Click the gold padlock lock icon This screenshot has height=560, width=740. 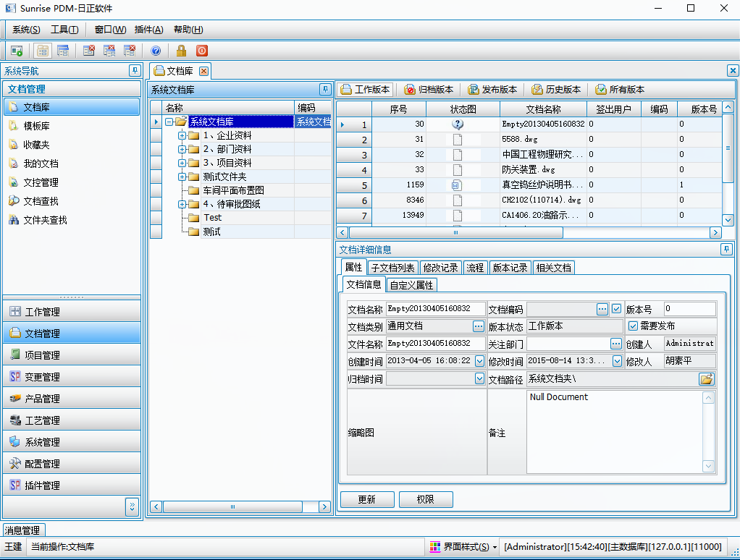(181, 51)
